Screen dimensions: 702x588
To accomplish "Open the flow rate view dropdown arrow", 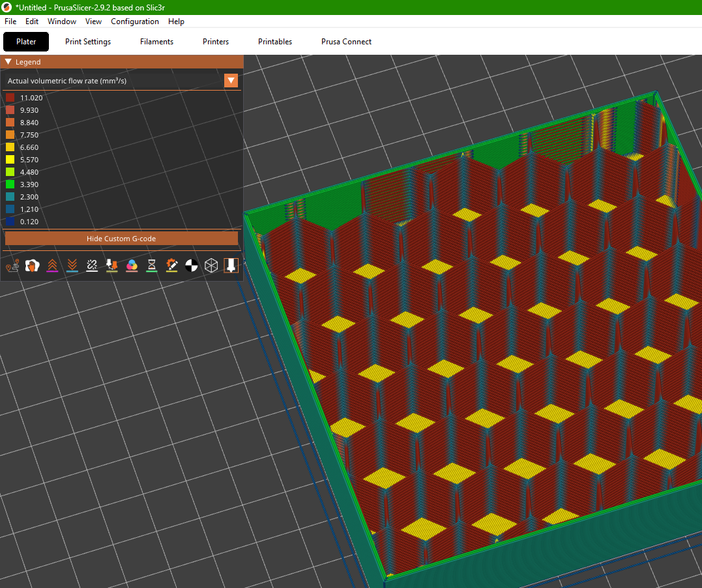I will (231, 81).
